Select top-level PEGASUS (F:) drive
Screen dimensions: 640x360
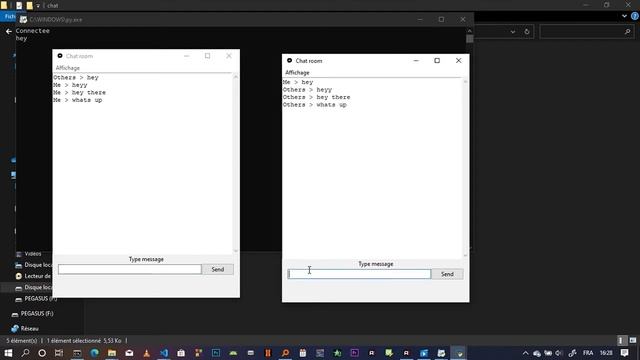(x=37, y=313)
